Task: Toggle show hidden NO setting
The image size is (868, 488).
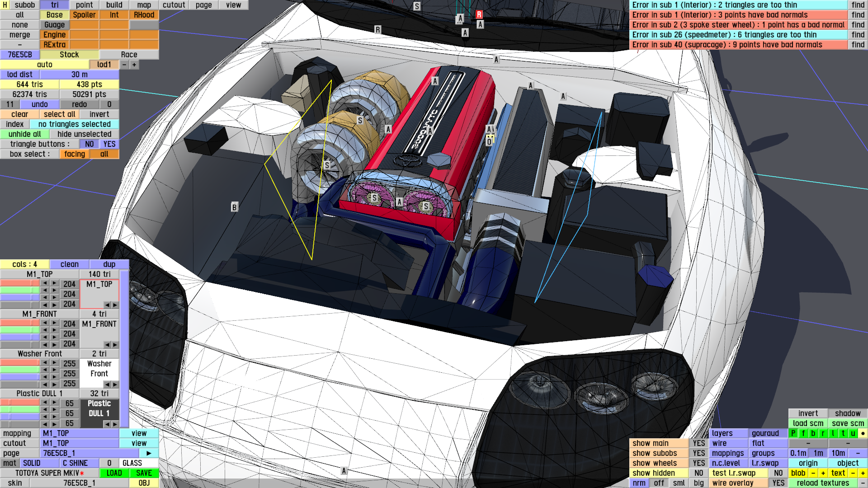Action: 698,473
